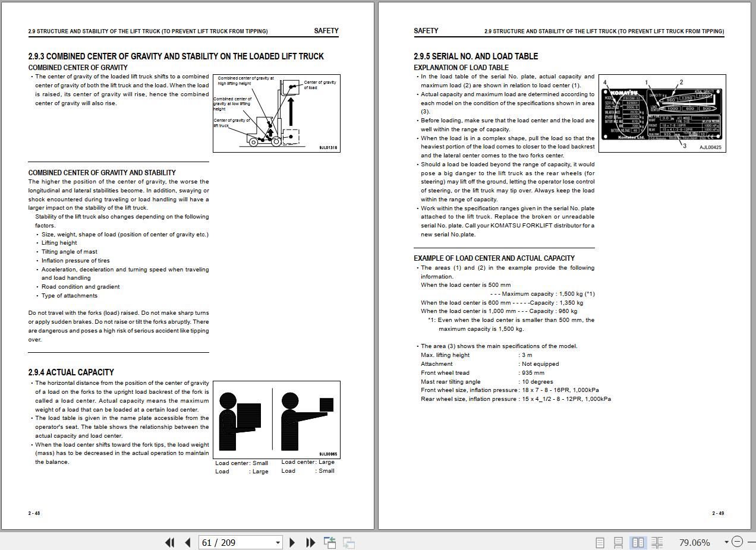Click the 'Type of attachments' bullet
The height and width of the screenshot is (550, 756).
coord(69,296)
